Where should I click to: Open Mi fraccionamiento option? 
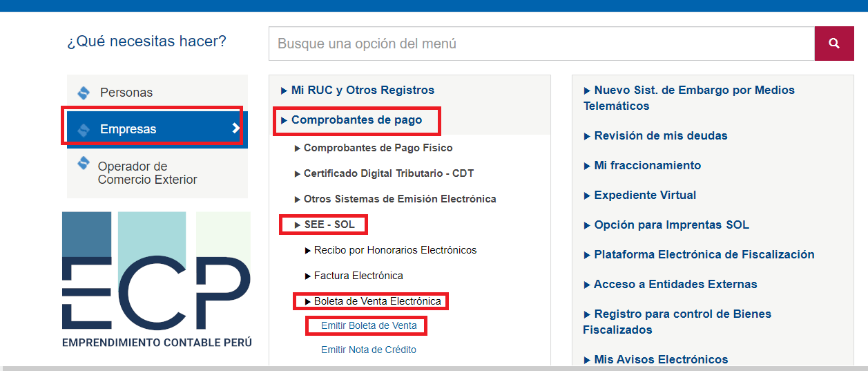coord(642,165)
